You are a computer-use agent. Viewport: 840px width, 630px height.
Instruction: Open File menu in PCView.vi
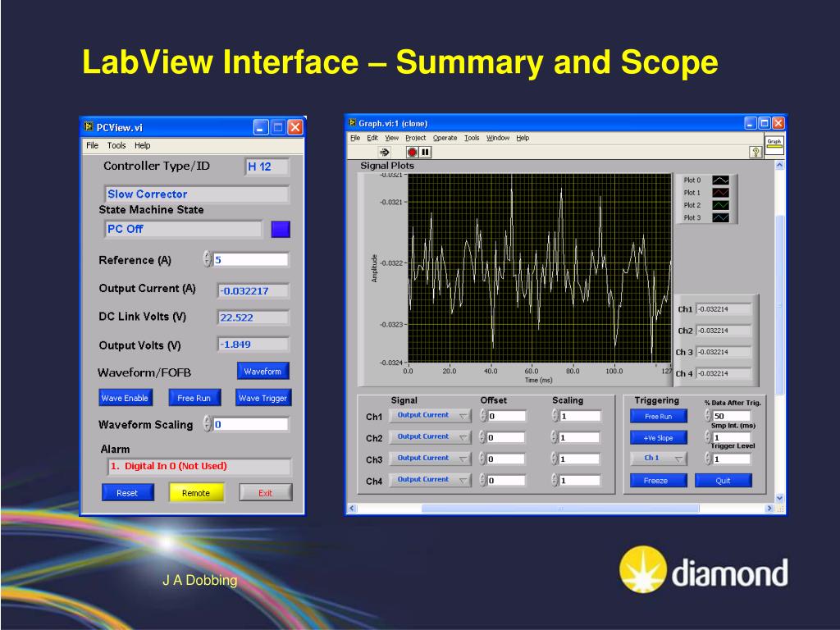92,145
